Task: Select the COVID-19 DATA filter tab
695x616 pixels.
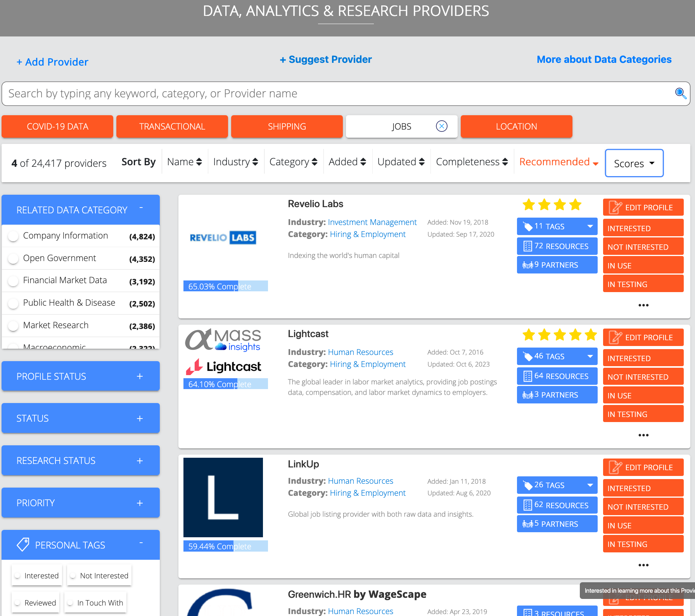Action: coord(57,126)
